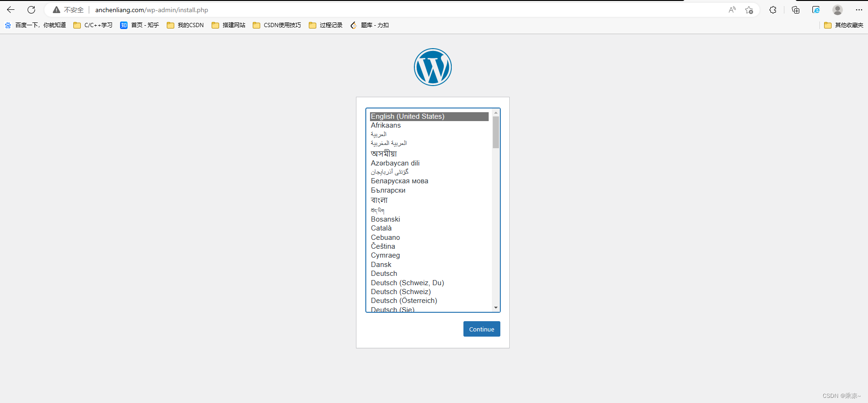This screenshot has height=403, width=868.
Task: Select Čeština language option
Action: 429,246
